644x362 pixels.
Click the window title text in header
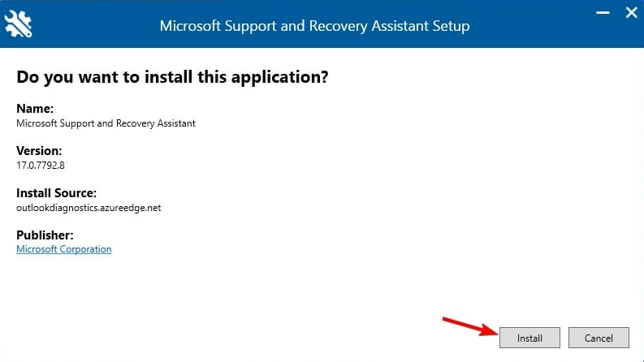tap(314, 26)
